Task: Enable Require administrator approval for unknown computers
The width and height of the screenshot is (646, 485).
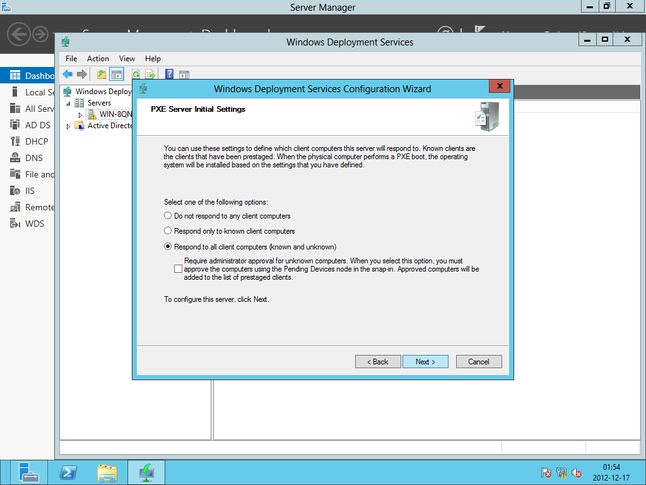Action: 178,269
